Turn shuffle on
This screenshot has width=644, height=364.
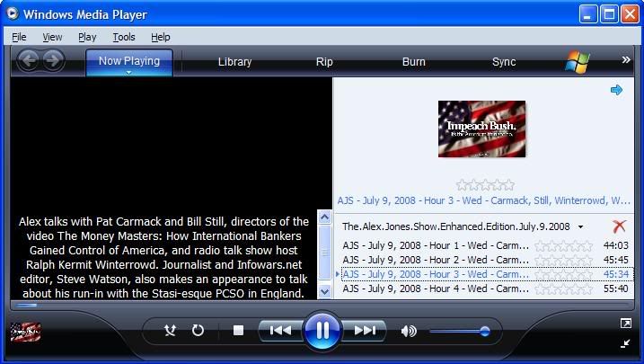coord(170,331)
